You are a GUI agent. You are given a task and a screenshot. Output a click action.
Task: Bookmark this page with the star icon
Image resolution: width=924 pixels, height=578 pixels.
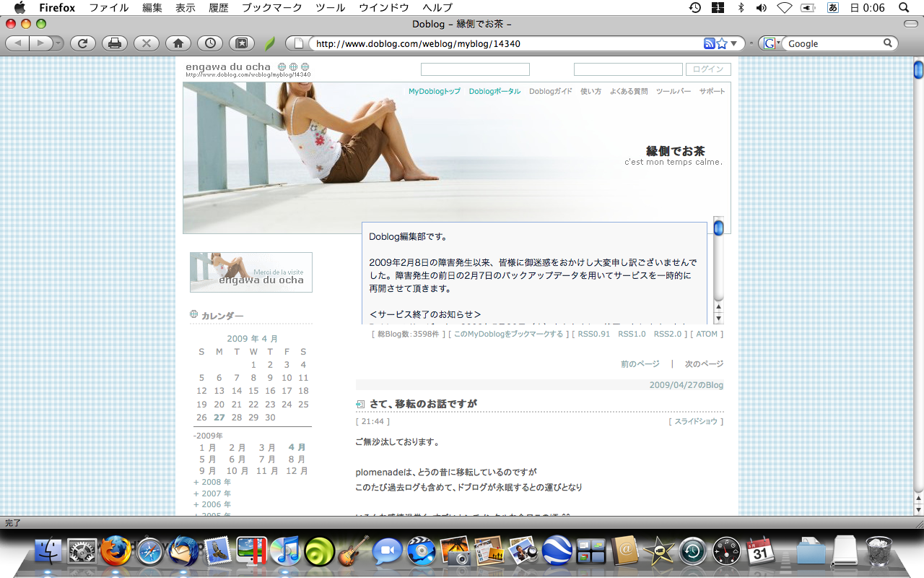pyautogui.click(x=721, y=43)
